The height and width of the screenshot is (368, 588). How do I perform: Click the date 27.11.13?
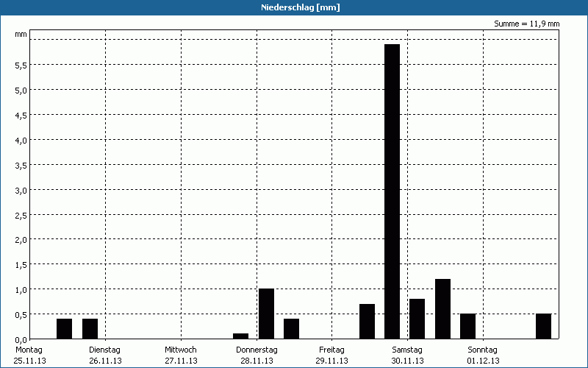click(181, 361)
